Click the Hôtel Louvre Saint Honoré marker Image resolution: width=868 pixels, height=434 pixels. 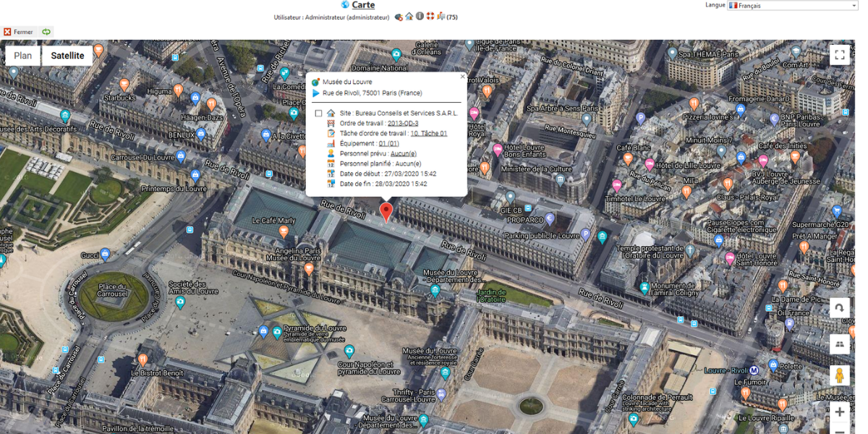pyautogui.click(x=730, y=259)
